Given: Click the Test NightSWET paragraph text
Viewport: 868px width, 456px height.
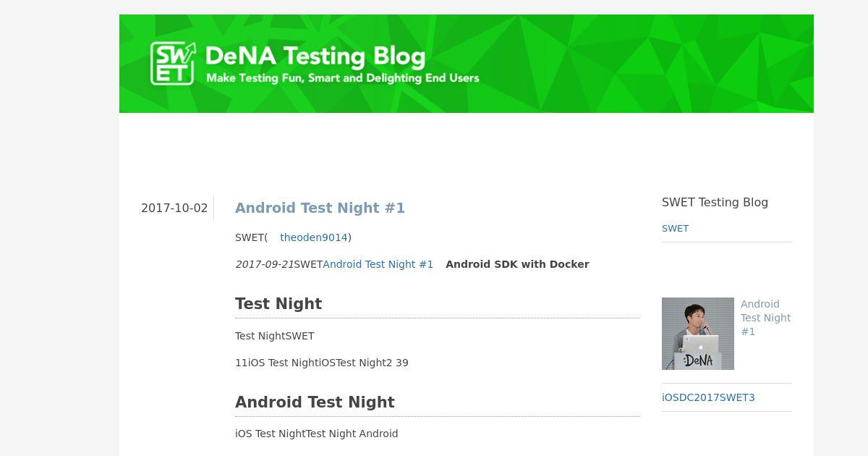Looking at the screenshot, I should [x=275, y=336].
